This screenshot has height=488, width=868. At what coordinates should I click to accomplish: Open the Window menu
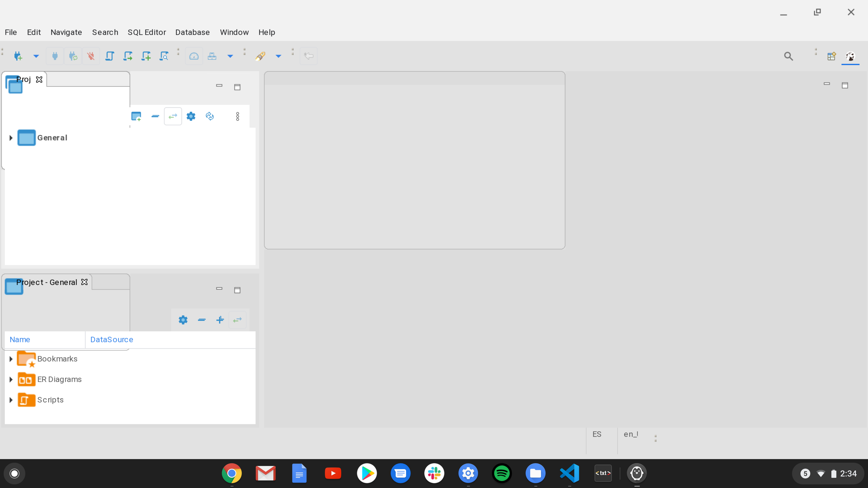pyautogui.click(x=234, y=32)
